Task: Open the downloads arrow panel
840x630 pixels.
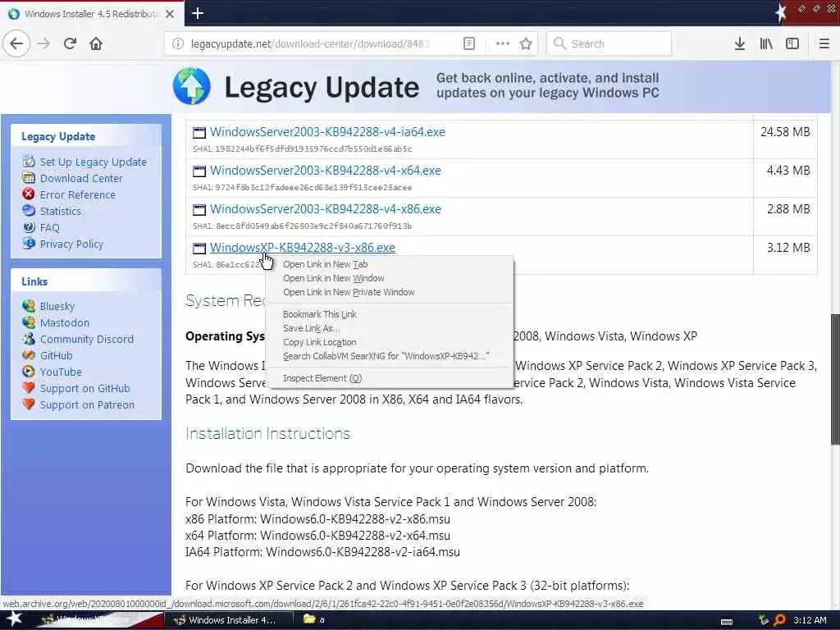Action: click(739, 43)
